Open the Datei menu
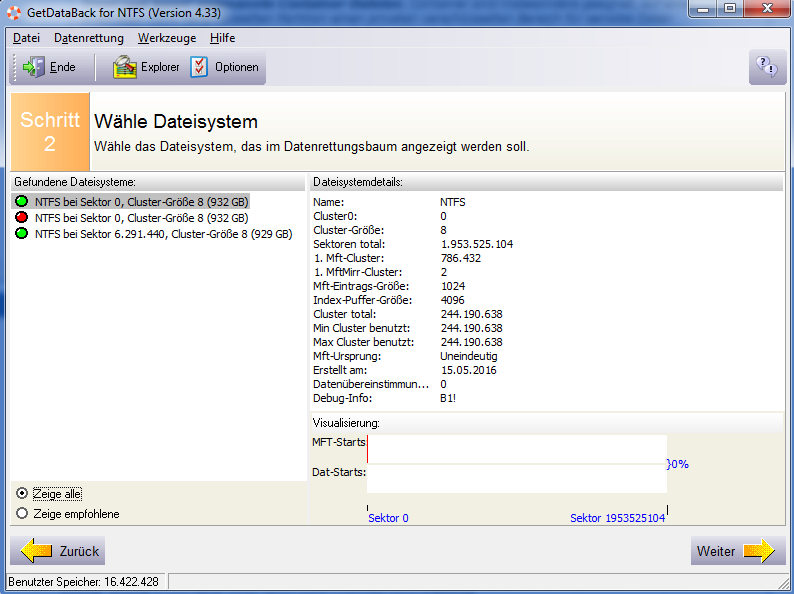 point(26,38)
